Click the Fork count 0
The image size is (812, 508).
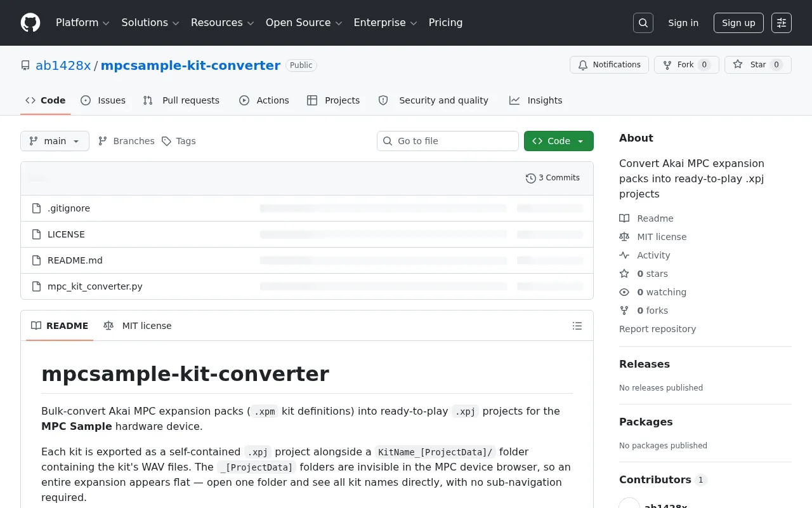[704, 65]
